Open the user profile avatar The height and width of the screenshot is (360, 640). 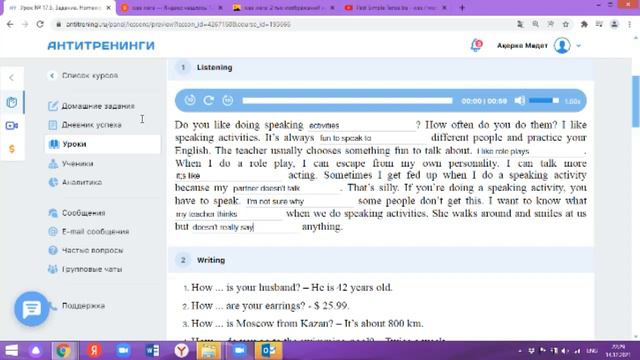click(562, 45)
